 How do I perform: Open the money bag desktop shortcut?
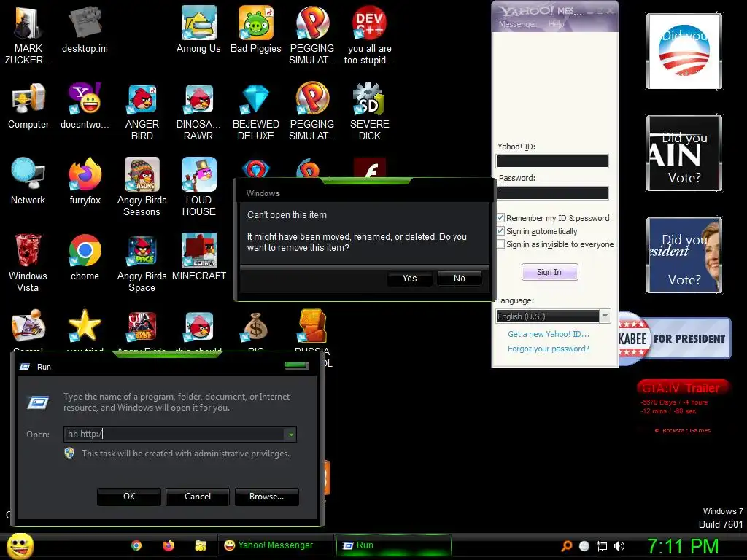point(256,326)
